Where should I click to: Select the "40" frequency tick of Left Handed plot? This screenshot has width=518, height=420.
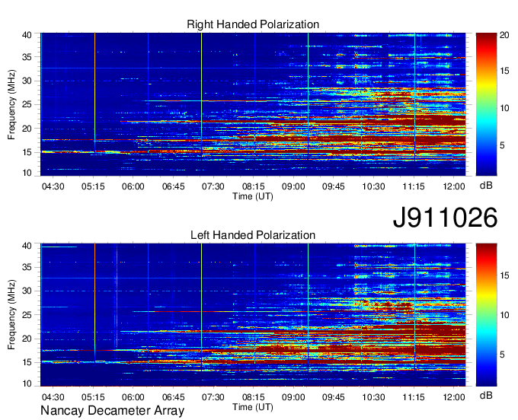point(27,246)
